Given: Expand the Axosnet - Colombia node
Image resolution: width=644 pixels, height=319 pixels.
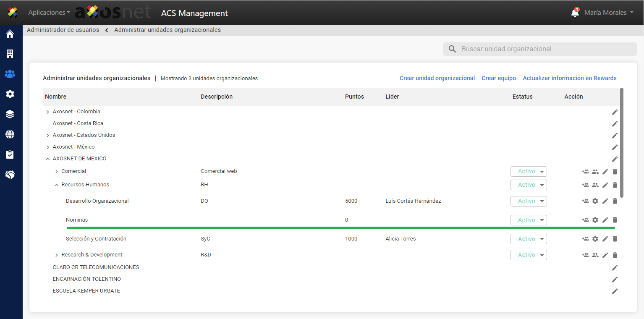Looking at the screenshot, I should (47, 112).
